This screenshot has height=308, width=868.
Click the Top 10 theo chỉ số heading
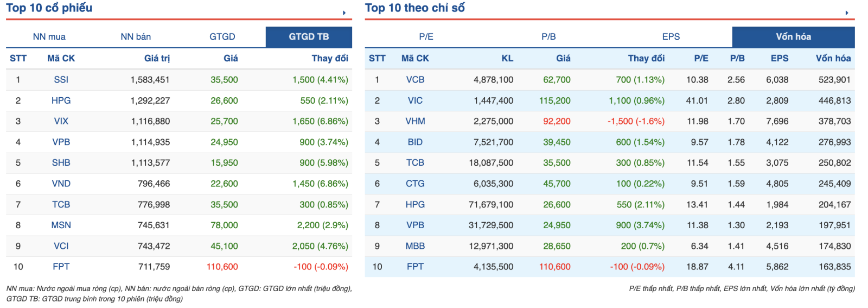tap(415, 8)
